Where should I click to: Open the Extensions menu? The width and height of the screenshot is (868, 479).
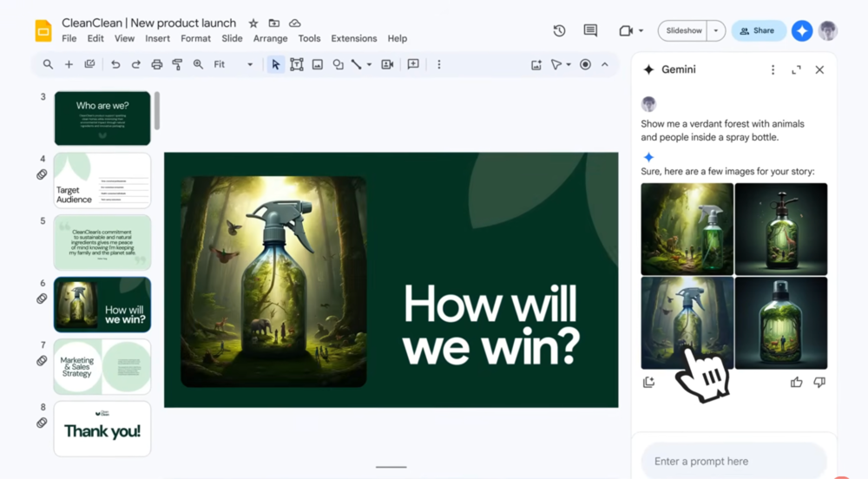(x=354, y=38)
